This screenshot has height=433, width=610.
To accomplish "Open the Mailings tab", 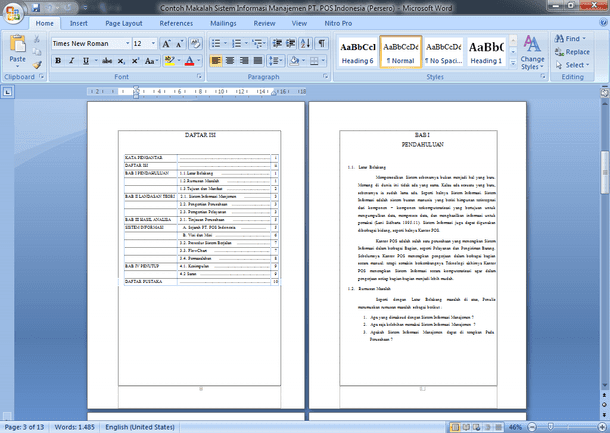I will click(223, 23).
